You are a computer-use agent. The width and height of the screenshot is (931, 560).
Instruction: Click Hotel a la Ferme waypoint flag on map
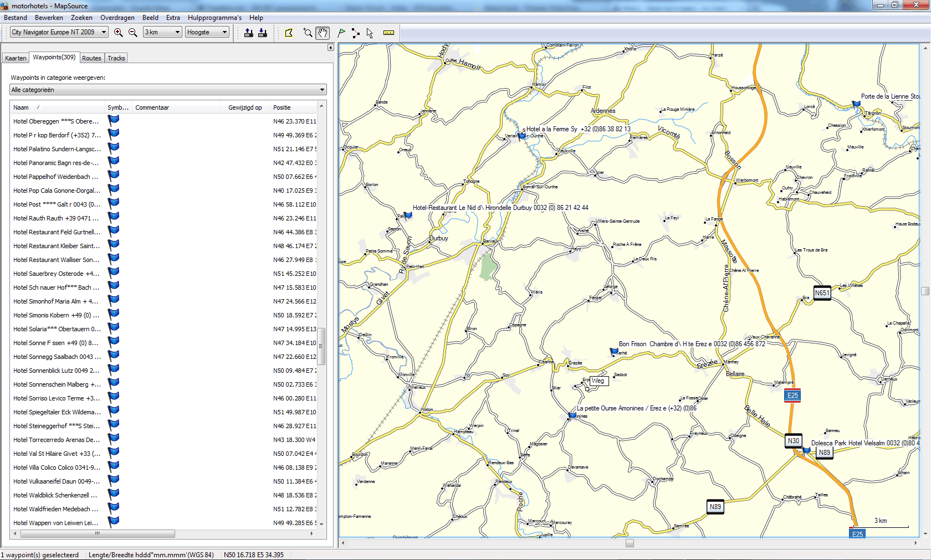521,136
